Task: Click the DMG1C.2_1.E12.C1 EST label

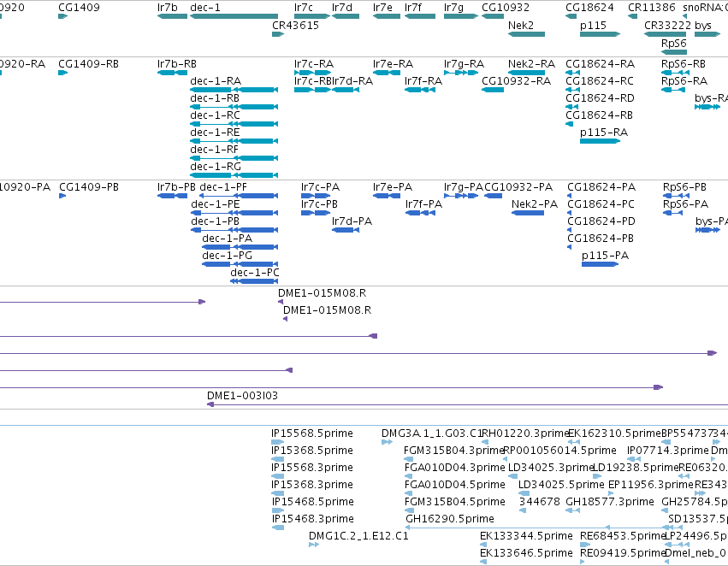Action: (358, 536)
